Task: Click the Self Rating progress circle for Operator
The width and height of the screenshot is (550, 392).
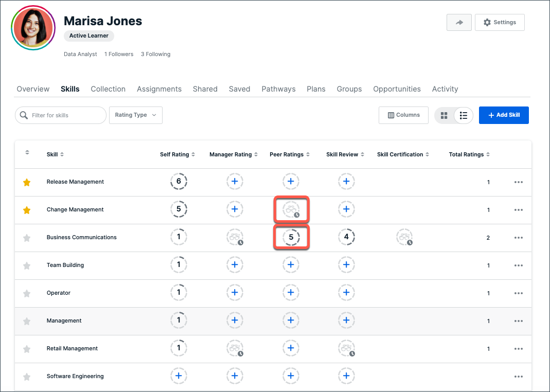Action: pos(179,292)
